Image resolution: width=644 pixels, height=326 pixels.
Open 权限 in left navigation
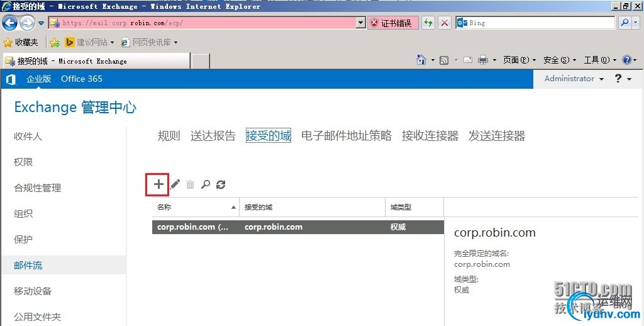23,162
